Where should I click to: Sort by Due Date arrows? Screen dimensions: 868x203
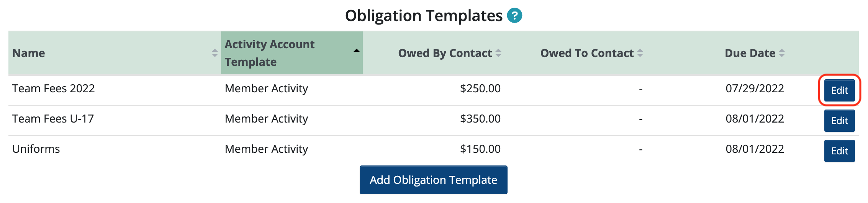click(782, 53)
